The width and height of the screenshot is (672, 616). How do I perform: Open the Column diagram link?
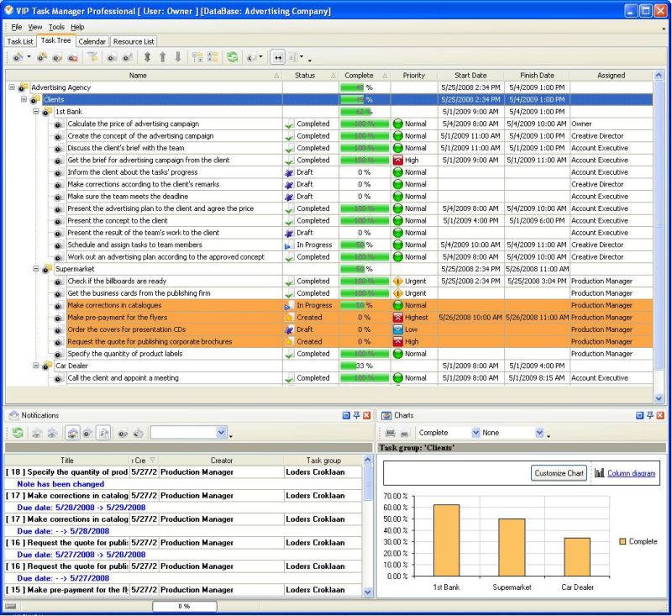631,473
